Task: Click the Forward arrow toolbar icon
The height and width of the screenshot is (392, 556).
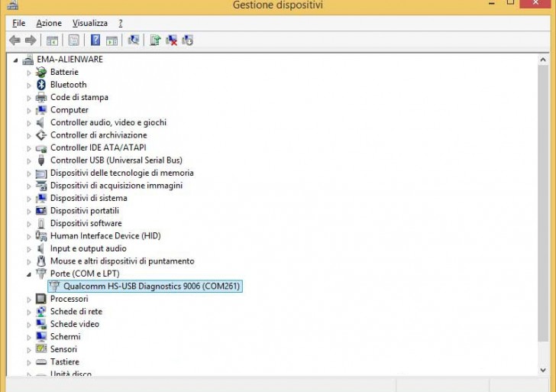Action: (31, 40)
